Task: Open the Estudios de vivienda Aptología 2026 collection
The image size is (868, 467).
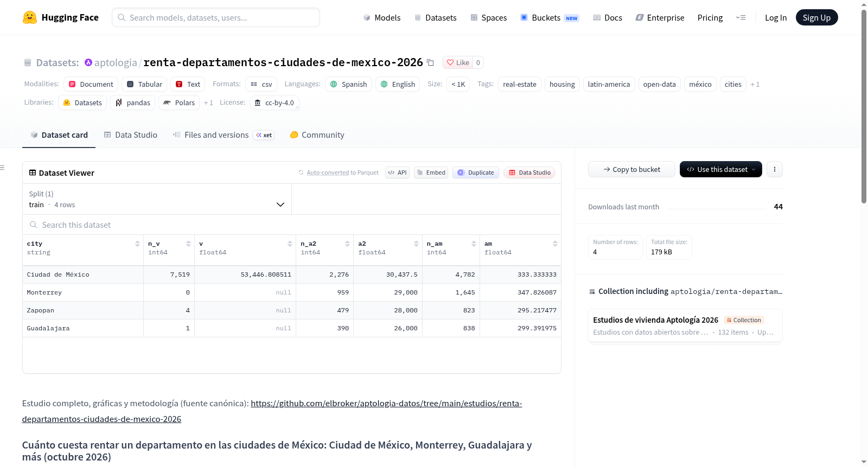Action: [x=685, y=325]
